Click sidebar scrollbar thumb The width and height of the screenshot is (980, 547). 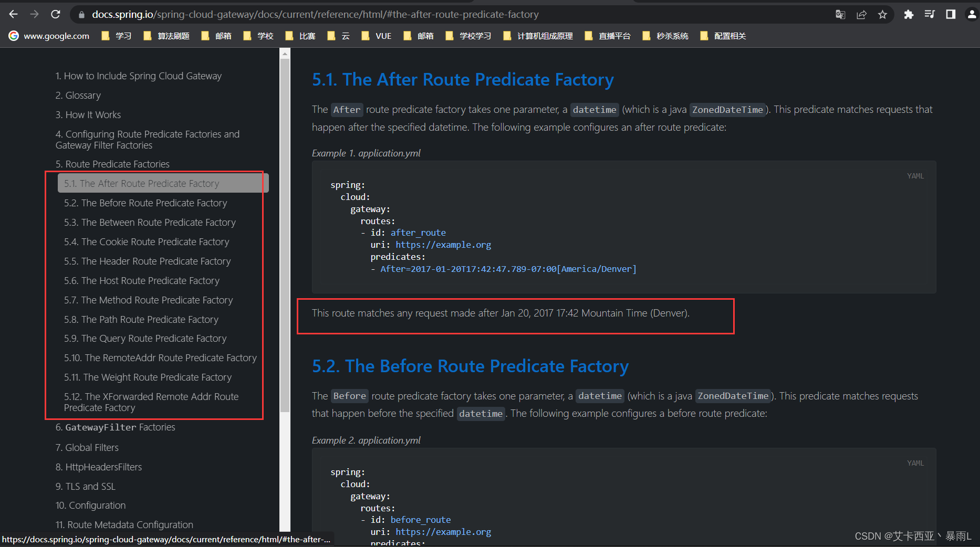coord(285,235)
